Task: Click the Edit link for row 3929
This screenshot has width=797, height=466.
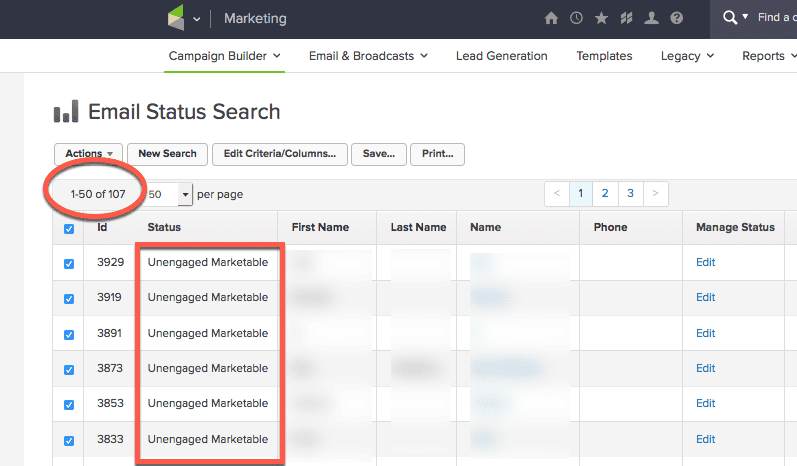Action: [x=706, y=262]
